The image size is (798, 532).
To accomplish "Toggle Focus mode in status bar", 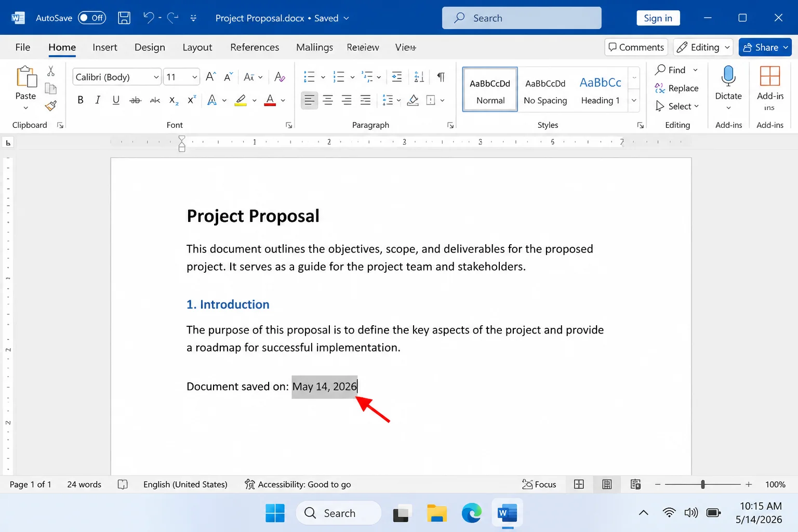I will (x=539, y=484).
